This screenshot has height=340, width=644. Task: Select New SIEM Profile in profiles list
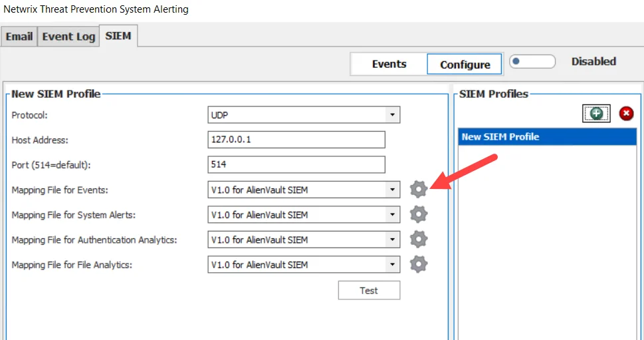(x=547, y=137)
